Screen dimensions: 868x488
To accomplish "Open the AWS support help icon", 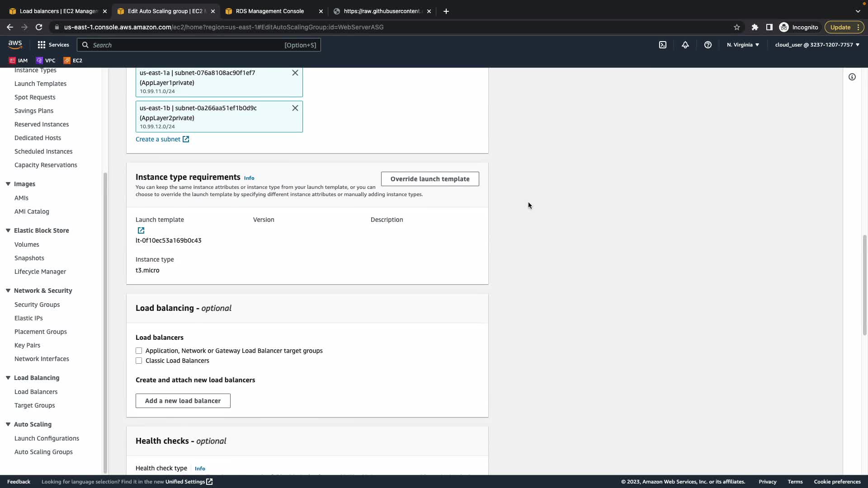I will tap(708, 45).
